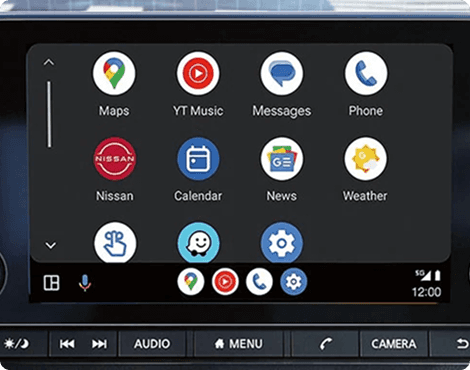The height and width of the screenshot is (370, 470).
Task: Skip to the next track
Action: [x=99, y=344]
